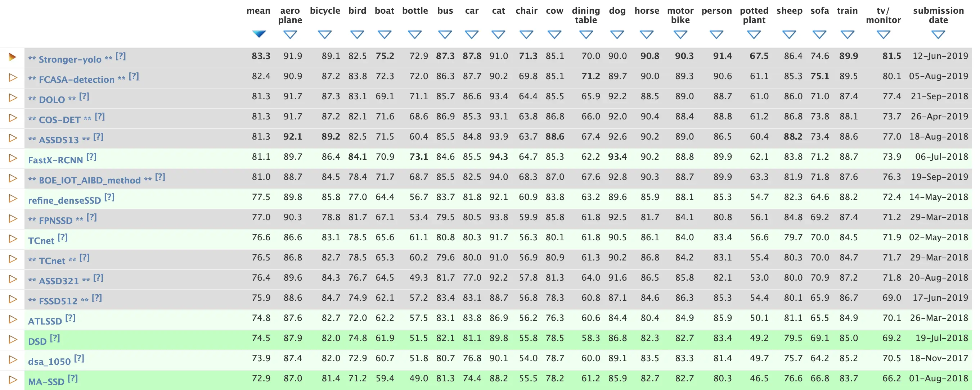
Task: Expand the DSD row arrow
Action: point(13,339)
